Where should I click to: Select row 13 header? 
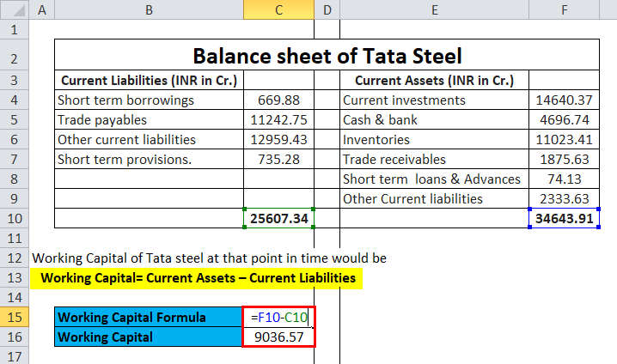click(14, 278)
